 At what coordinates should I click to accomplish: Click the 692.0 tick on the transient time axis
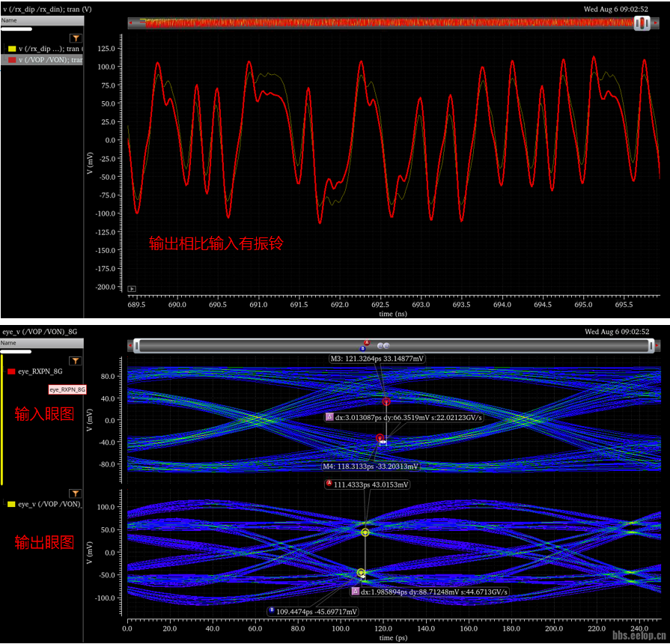pos(340,305)
